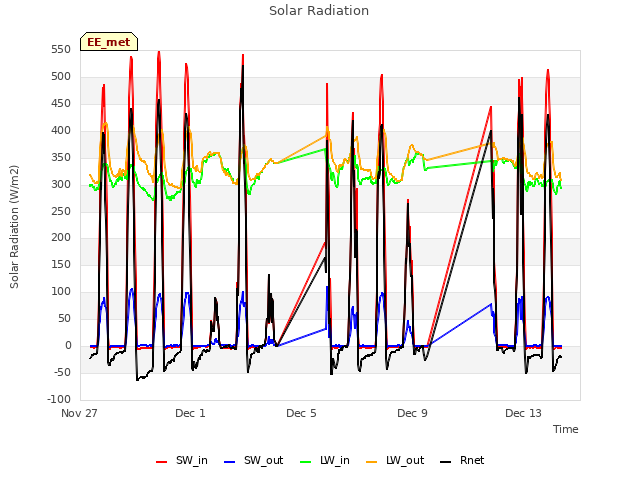This screenshot has height=480, width=640.
Task: Click the Dec 5 x-axis tick label
Action: pyautogui.click(x=301, y=413)
